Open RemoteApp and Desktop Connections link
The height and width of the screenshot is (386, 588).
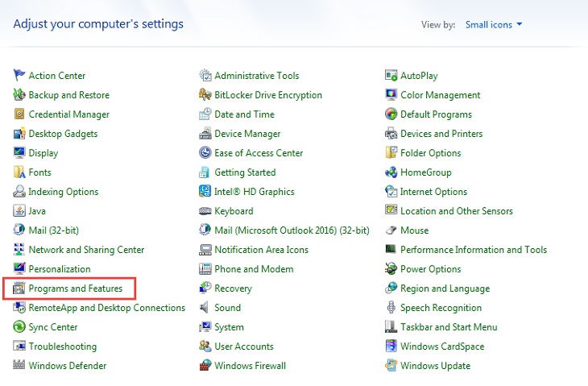(x=107, y=308)
